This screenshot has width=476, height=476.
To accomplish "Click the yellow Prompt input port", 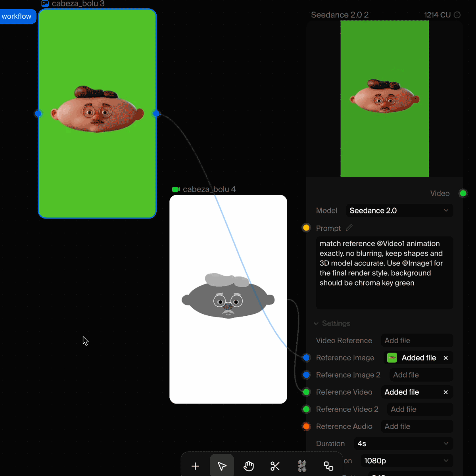I will tap(306, 228).
